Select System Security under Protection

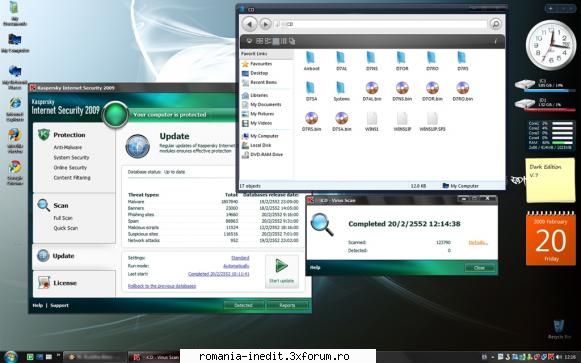pyautogui.click(x=71, y=157)
